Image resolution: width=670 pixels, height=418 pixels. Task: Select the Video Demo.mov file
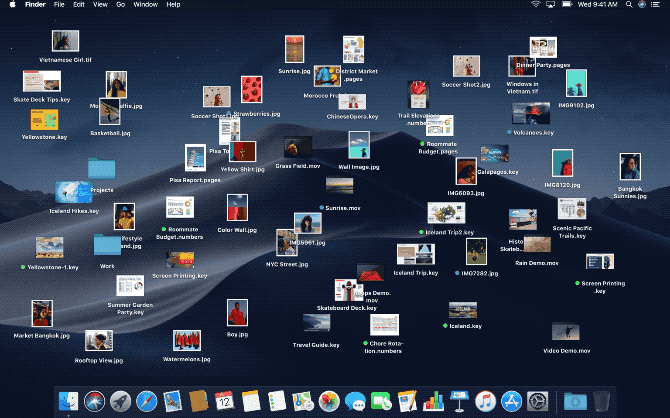pyautogui.click(x=566, y=332)
